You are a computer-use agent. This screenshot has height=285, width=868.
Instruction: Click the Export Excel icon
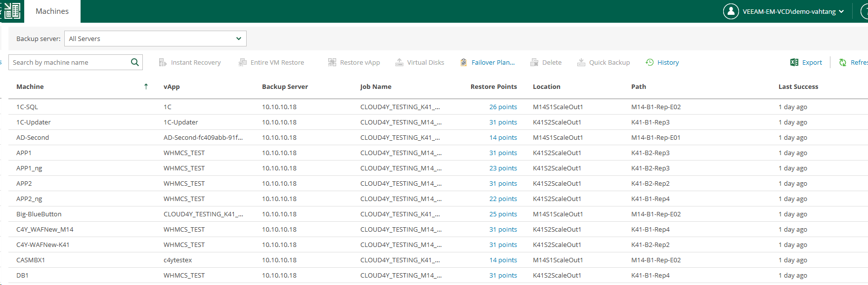pos(794,62)
